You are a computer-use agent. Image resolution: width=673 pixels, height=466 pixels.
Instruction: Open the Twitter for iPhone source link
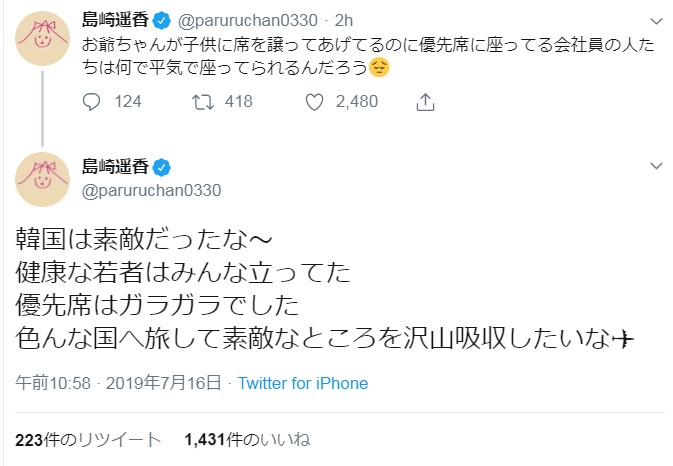click(x=302, y=383)
